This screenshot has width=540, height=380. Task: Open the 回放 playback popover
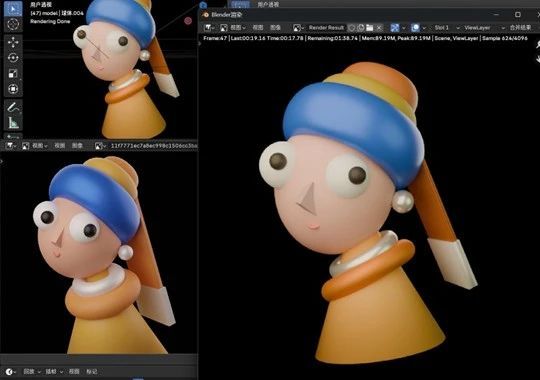click(32, 372)
